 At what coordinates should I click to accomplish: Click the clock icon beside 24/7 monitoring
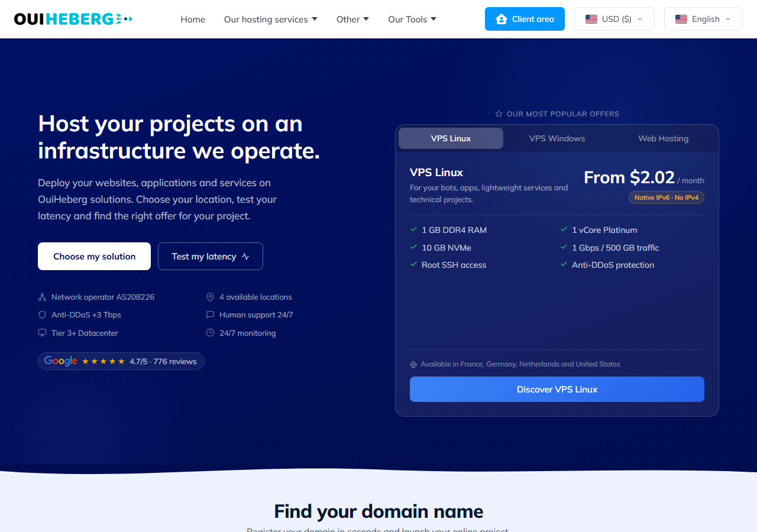[210, 333]
